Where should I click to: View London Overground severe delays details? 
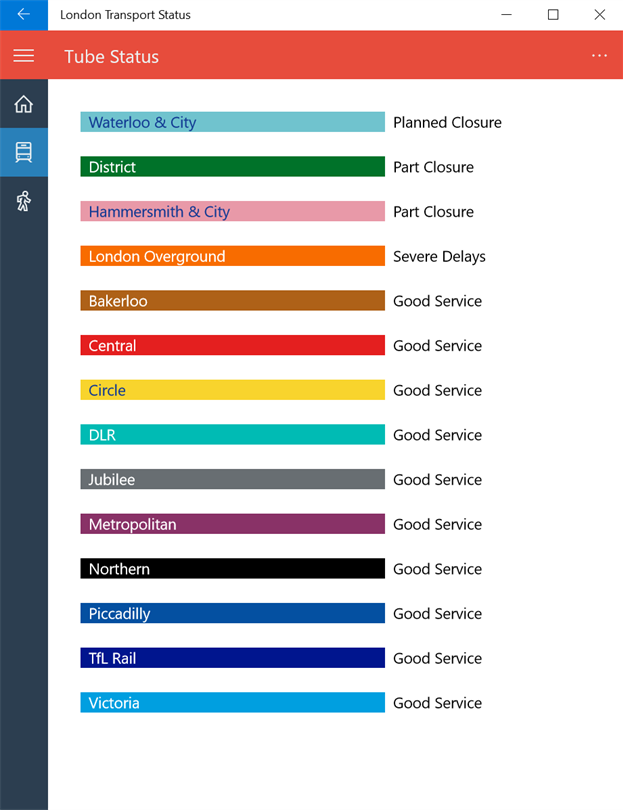[232, 256]
